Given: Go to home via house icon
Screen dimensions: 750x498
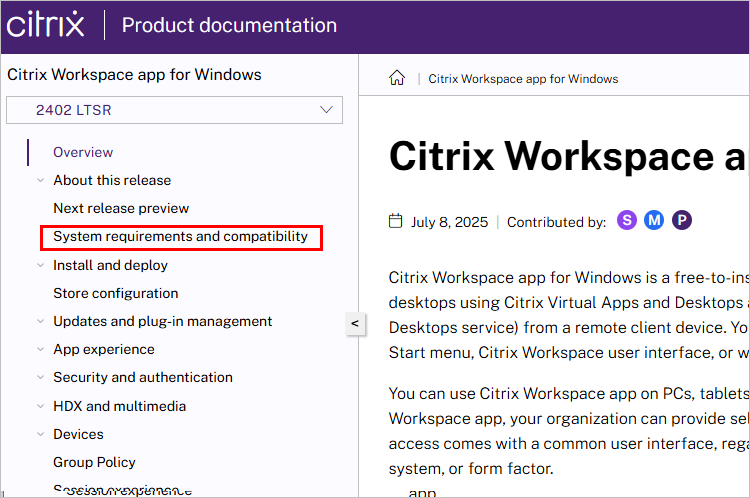Looking at the screenshot, I should (397, 77).
